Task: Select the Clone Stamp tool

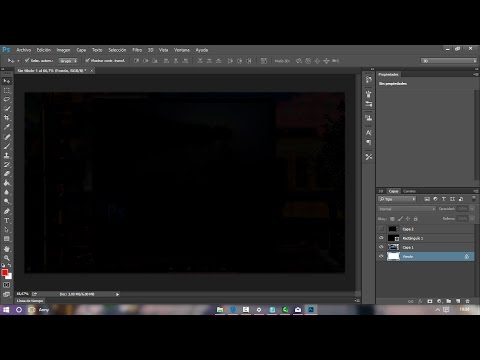Action: (x=7, y=155)
